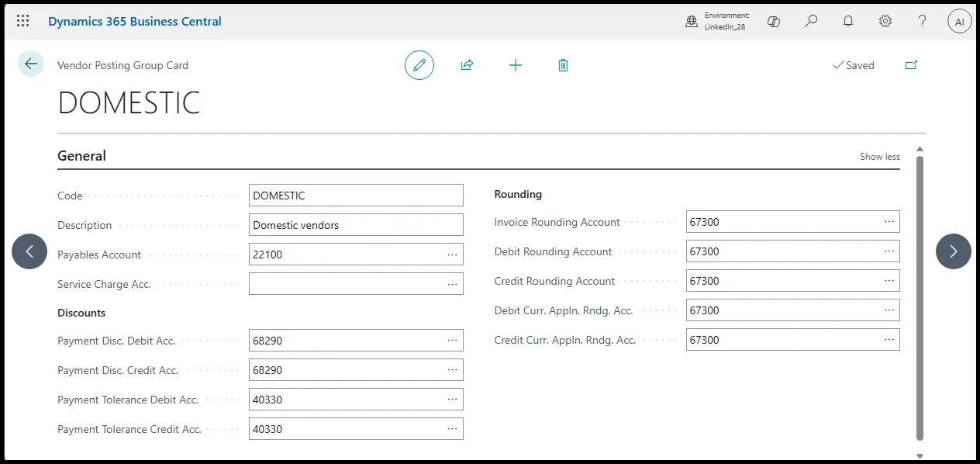Click the Vendor Posting Group Card caption
The height and width of the screenshot is (464, 980).
pyautogui.click(x=122, y=65)
